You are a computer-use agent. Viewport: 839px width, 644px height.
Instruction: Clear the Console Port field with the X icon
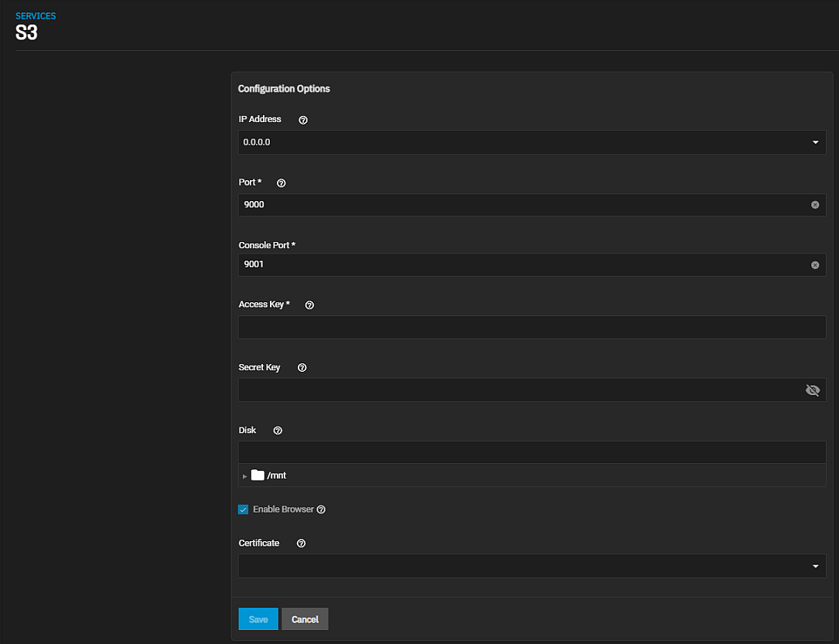pos(815,265)
